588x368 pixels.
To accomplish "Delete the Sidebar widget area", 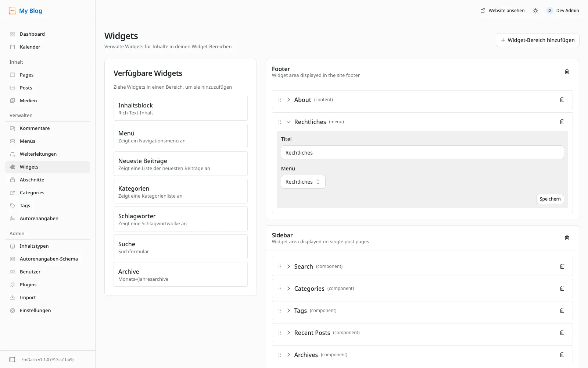I will 567,238.
